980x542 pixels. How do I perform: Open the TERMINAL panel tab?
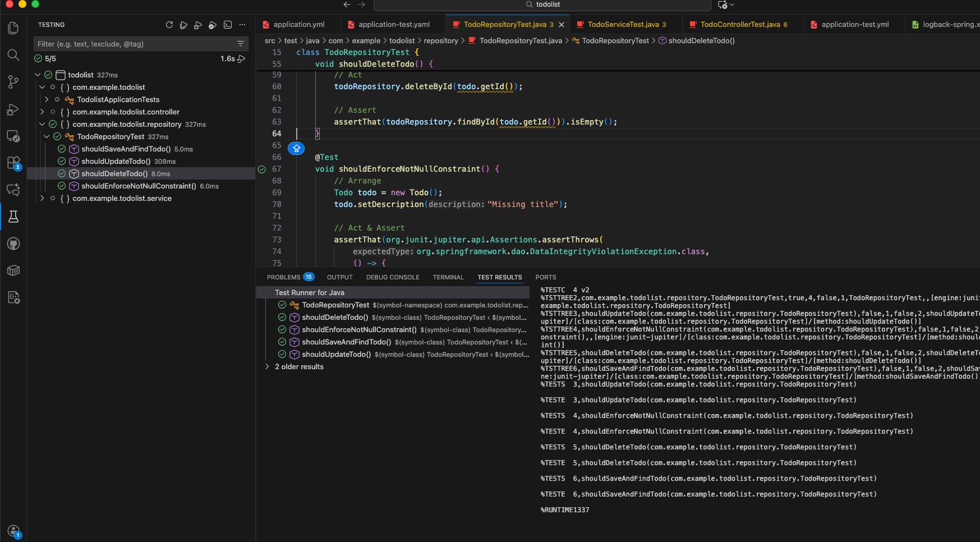coord(448,277)
